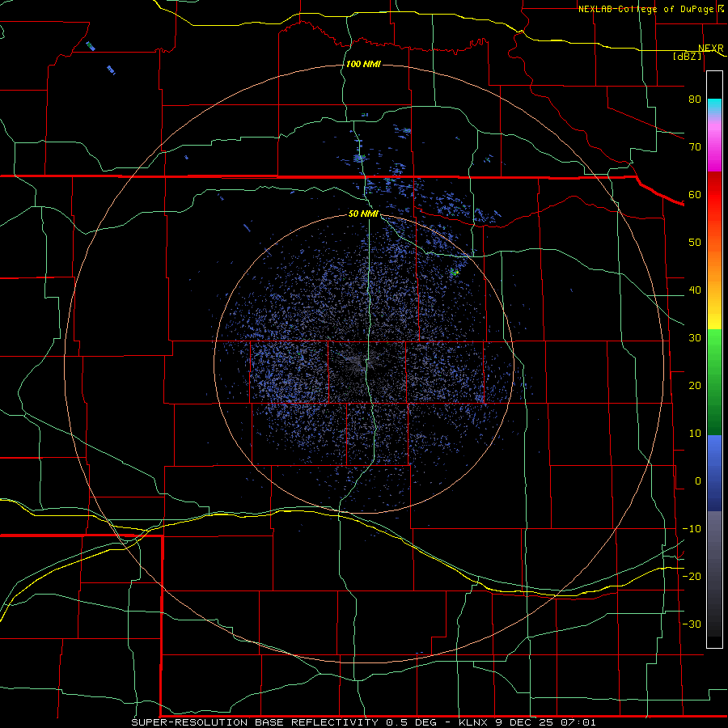The width and height of the screenshot is (728, 728).
Task: Click the 0 value on dBZ scale
Action: (x=698, y=481)
